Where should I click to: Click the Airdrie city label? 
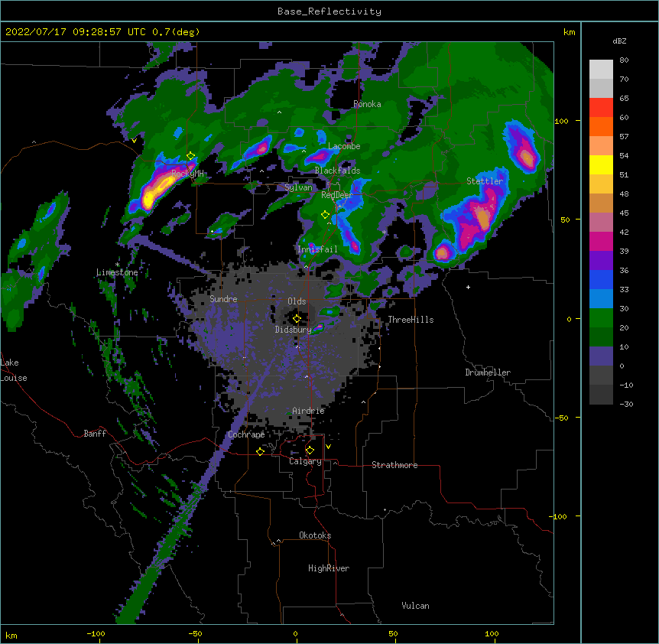[x=309, y=411]
